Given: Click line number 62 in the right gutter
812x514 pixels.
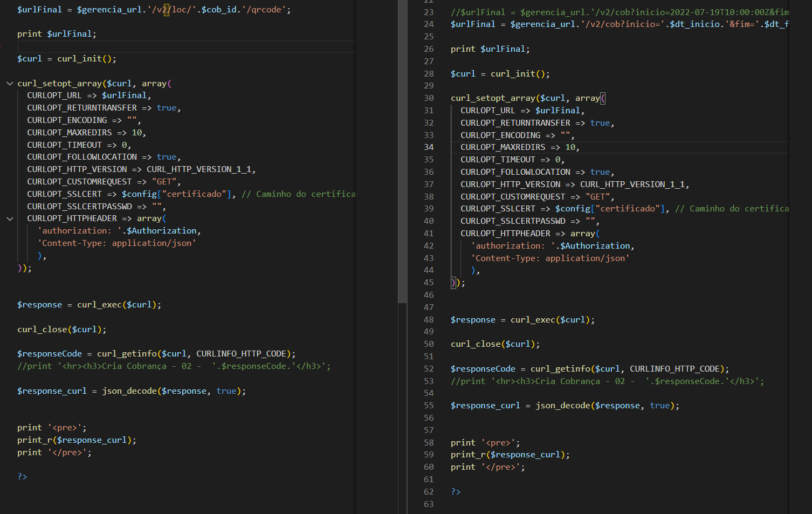Looking at the screenshot, I should tap(429, 492).
